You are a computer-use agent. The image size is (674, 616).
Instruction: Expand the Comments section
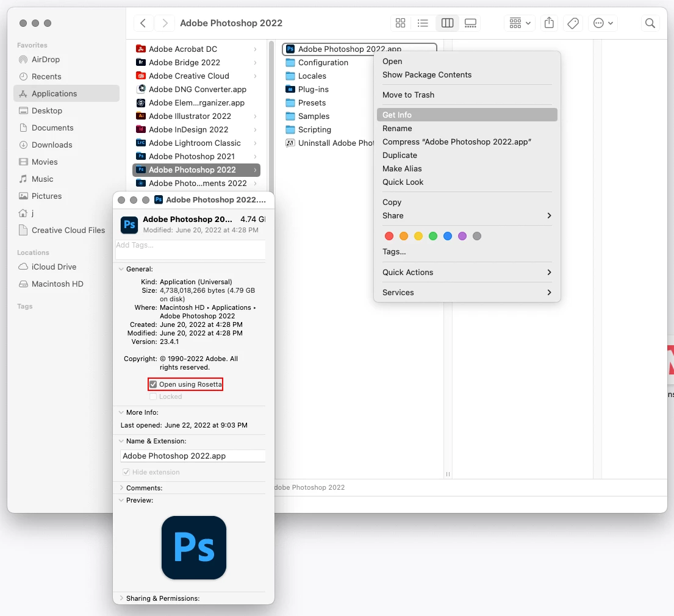tap(121, 488)
